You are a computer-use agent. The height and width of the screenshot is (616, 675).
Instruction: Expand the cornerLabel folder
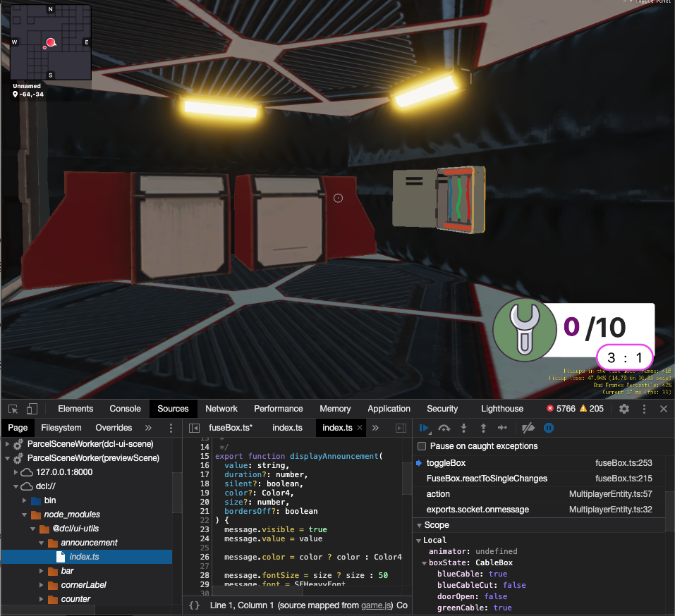click(x=42, y=585)
